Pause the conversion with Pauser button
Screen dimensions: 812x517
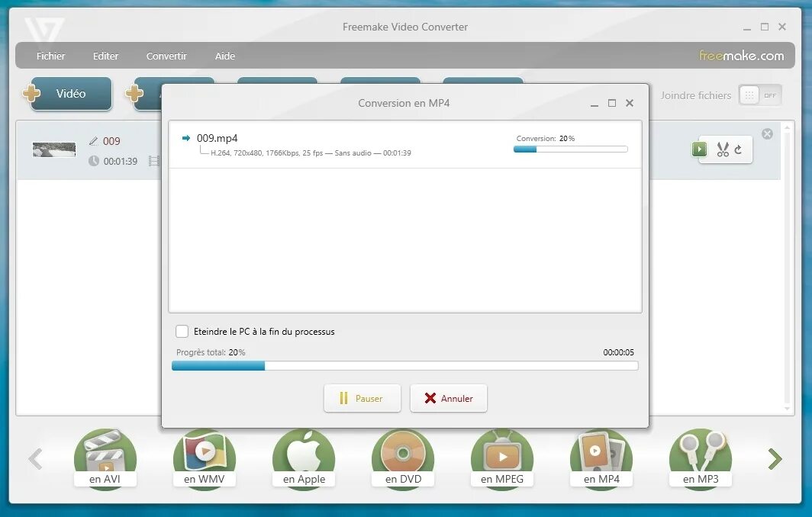click(x=362, y=398)
